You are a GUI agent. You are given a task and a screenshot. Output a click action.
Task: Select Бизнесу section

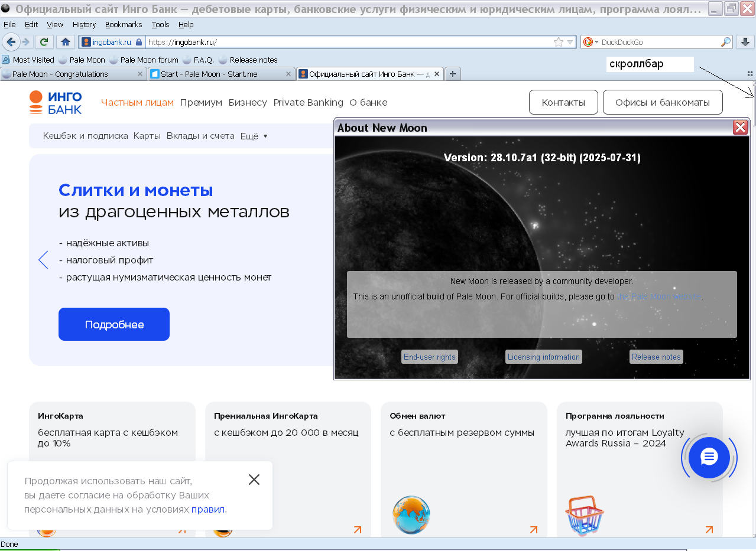pos(248,102)
